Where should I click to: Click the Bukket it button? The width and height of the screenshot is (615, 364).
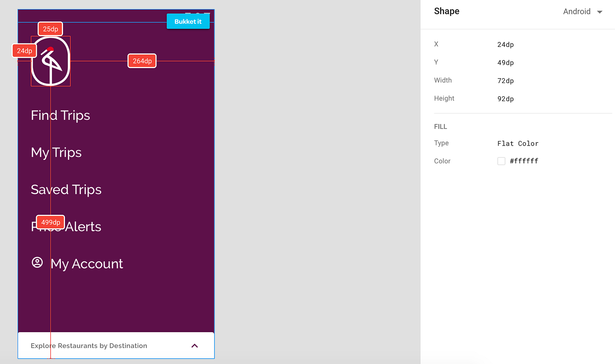click(188, 22)
